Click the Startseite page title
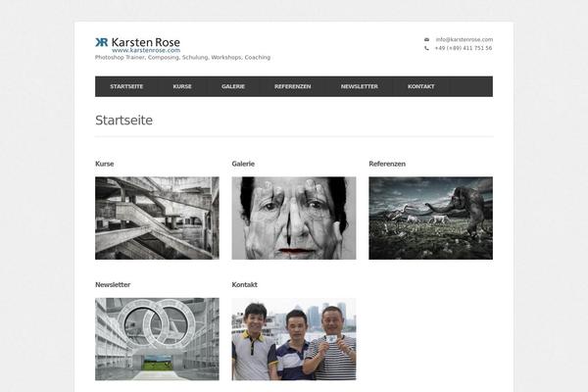588x392 pixels. pos(124,121)
